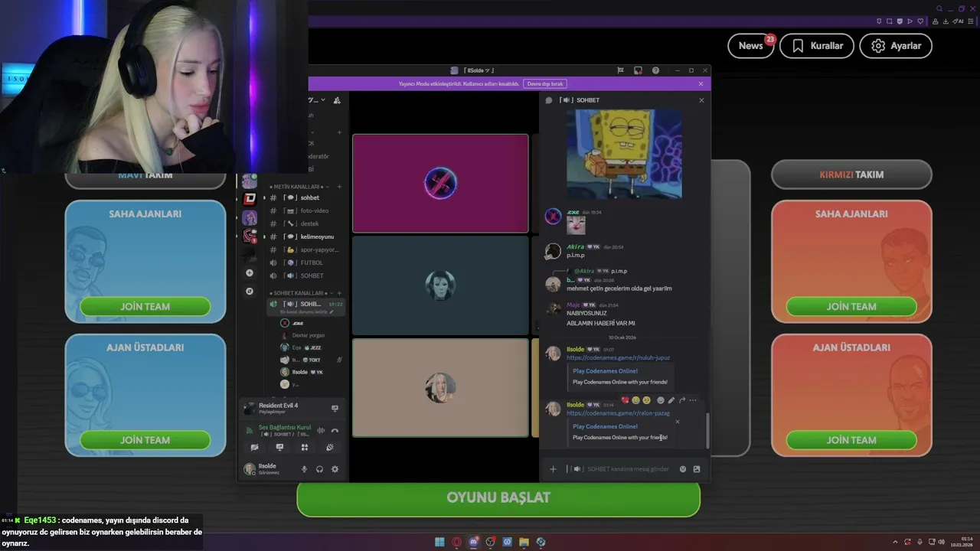Open the explore servers compass icon
This screenshot has width=980, height=551.
250,292
